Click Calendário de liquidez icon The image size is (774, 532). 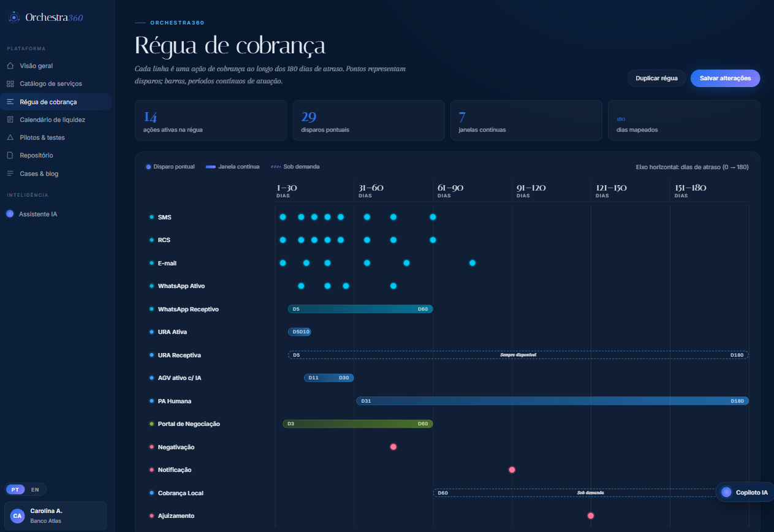point(10,120)
